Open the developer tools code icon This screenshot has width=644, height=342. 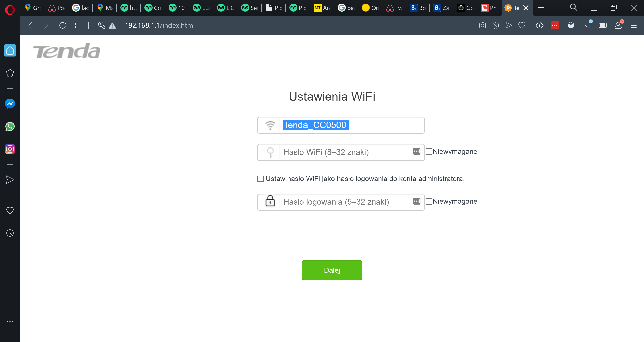click(540, 25)
